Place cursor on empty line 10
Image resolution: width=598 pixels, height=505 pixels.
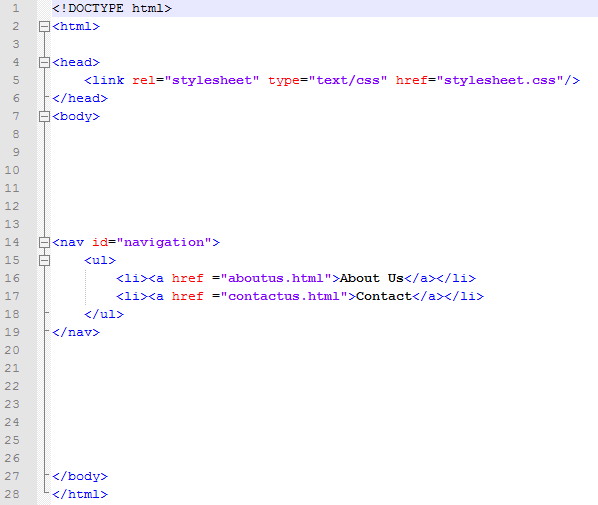click(324, 170)
